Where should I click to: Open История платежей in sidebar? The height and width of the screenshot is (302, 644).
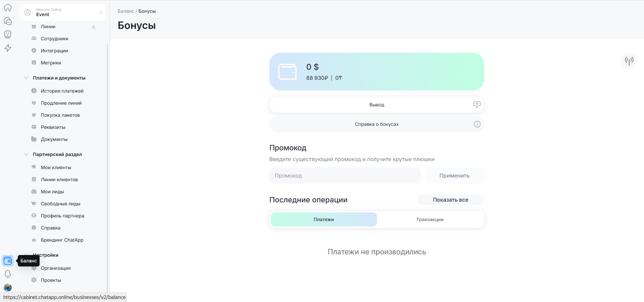(62, 91)
